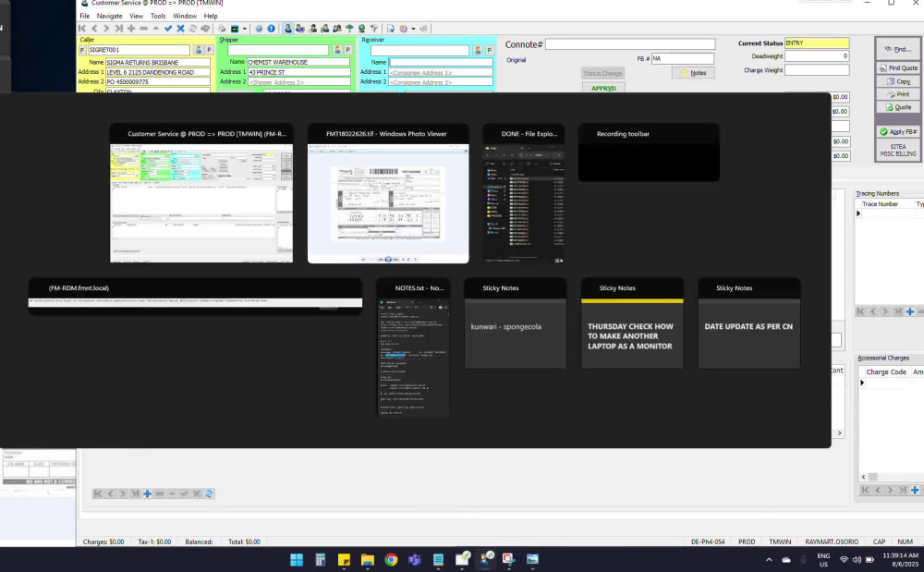Click the Find Quote button
The width and height of the screenshot is (924, 572).
point(898,67)
